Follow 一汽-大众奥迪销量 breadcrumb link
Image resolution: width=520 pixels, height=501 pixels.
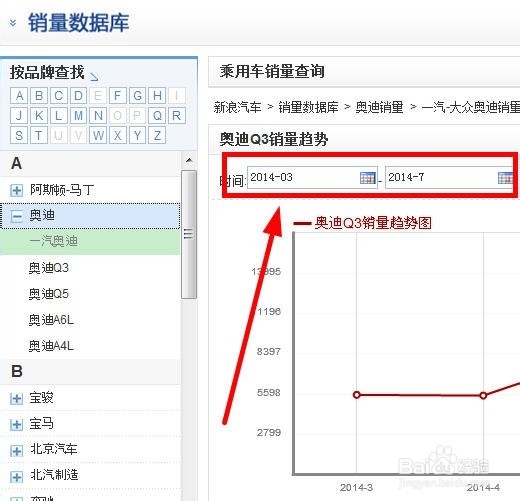(x=471, y=107)
